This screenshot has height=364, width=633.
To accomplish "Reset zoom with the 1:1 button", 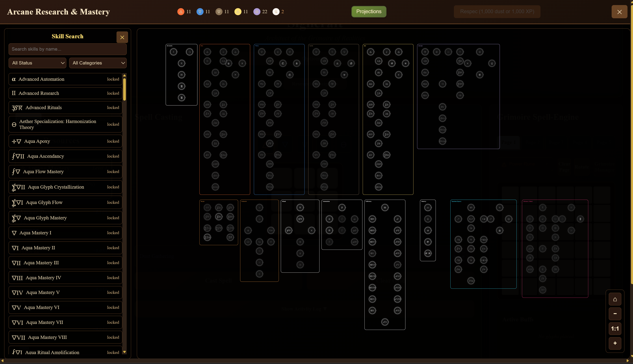I will tap(615, 329).
